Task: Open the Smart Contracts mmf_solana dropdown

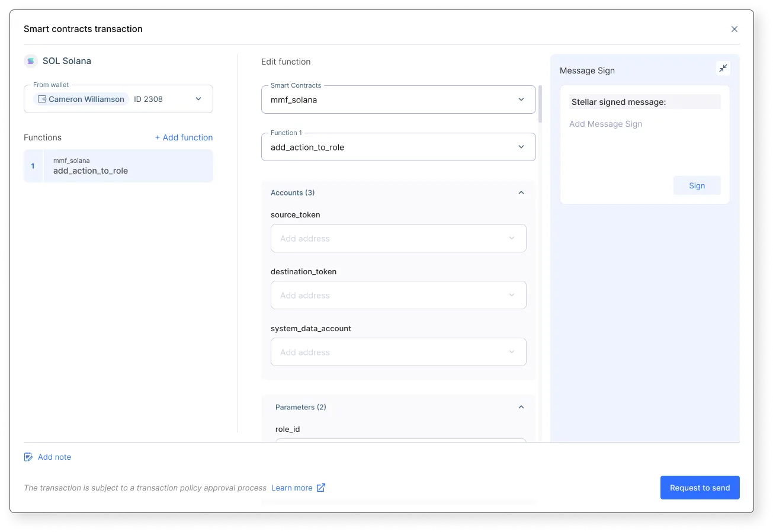Action: tap(399, 100)
